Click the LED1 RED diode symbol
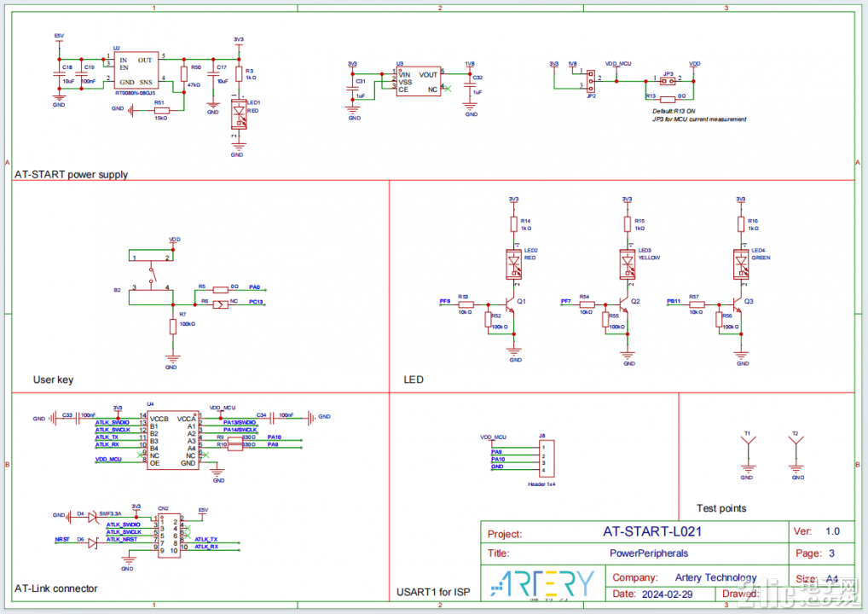Image resolution: width=868 pixels, height=614 pixels. coord(239,114)
